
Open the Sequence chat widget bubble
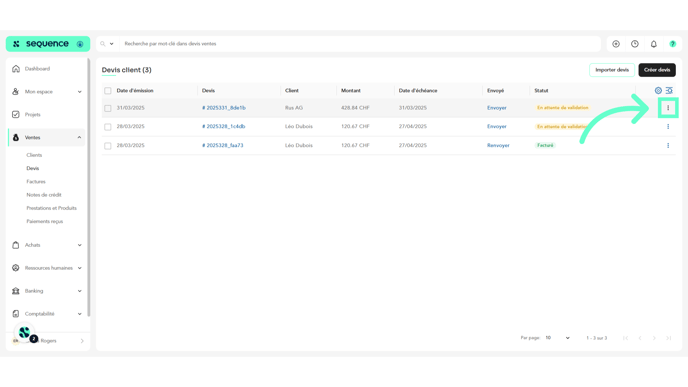(25, 333)
